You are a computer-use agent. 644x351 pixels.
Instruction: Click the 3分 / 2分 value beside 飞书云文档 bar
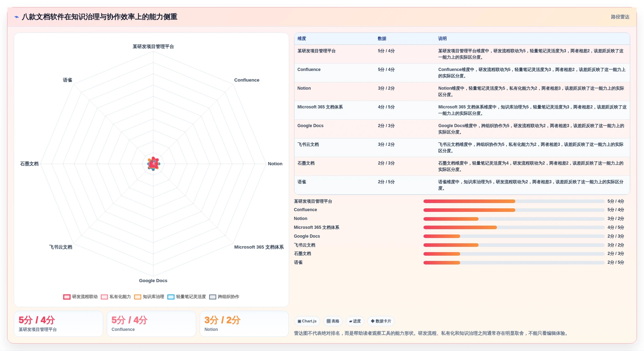616,245
